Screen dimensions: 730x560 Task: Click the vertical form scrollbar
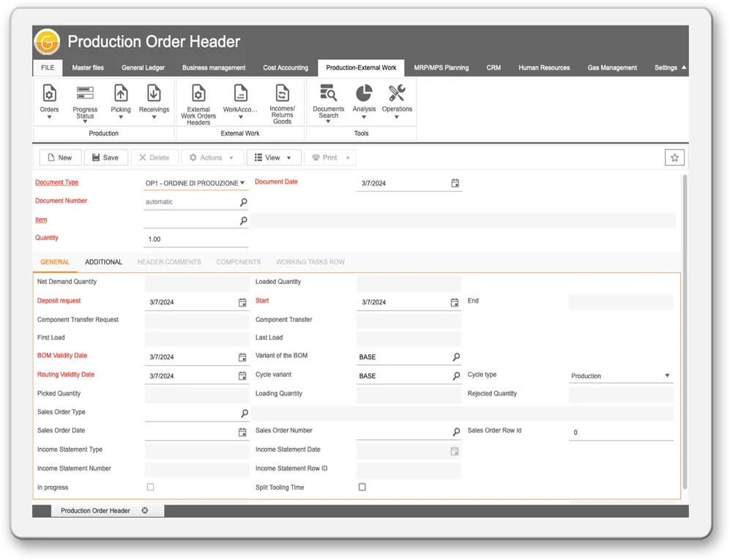[685, 329]
